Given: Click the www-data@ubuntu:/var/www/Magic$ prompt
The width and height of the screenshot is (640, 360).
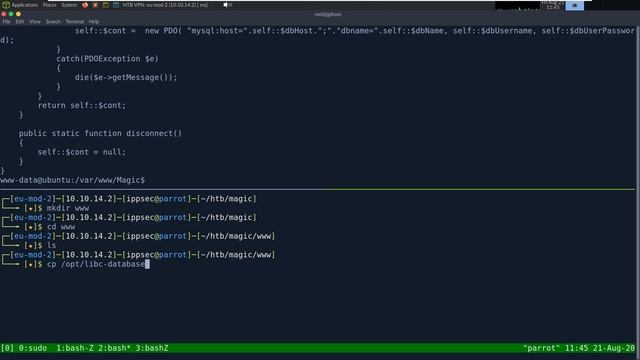Looking at the screenshot, I should click(72, 180).
